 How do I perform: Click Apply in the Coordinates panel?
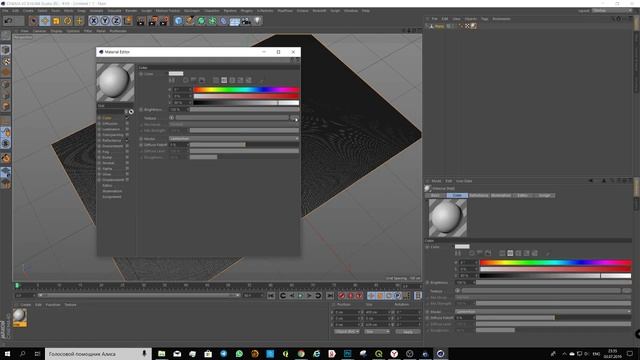[408, 331]
